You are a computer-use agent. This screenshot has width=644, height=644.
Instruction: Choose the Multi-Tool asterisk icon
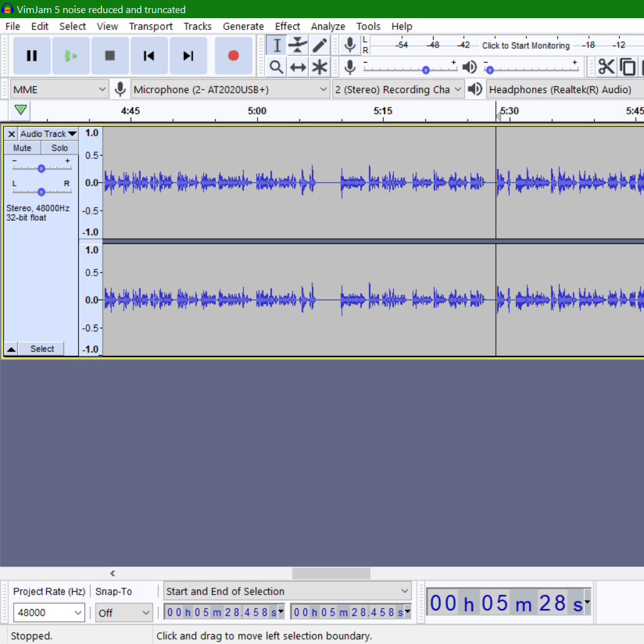click(x=319, y=67)
